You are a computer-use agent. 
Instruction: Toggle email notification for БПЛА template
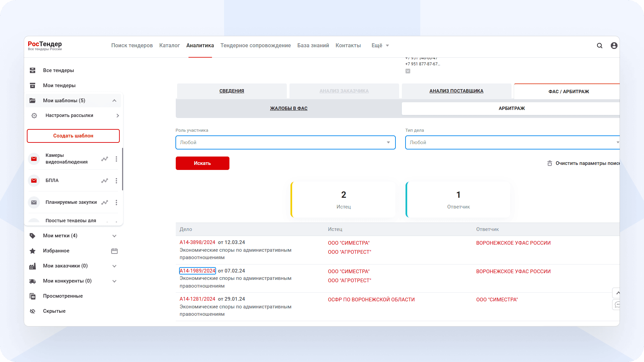(x=34, y=181)
